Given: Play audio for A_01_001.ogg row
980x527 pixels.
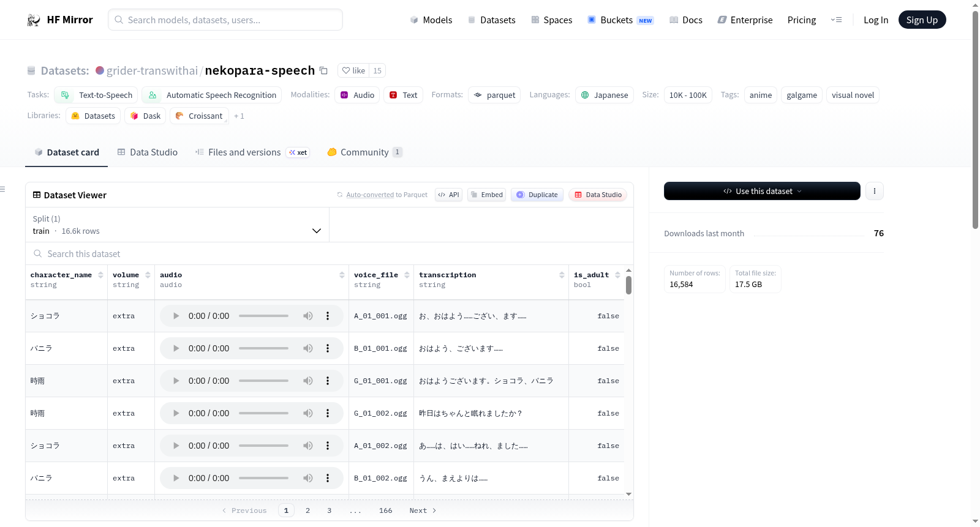Looking at the screenshot, I should 176,316.
